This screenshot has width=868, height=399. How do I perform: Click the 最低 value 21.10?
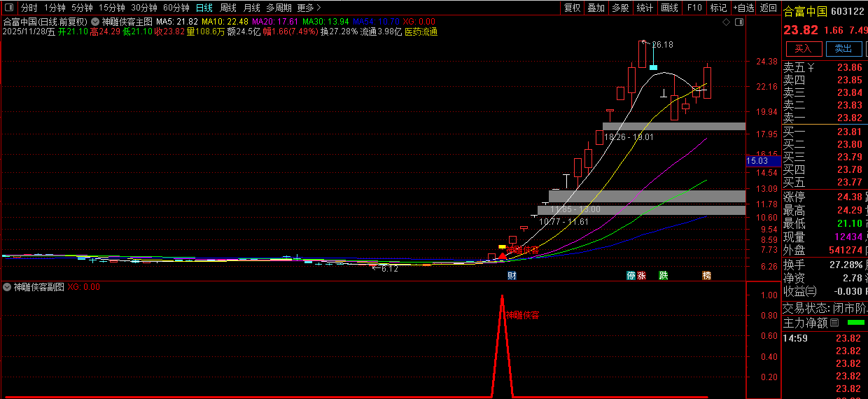pos(850,223)
